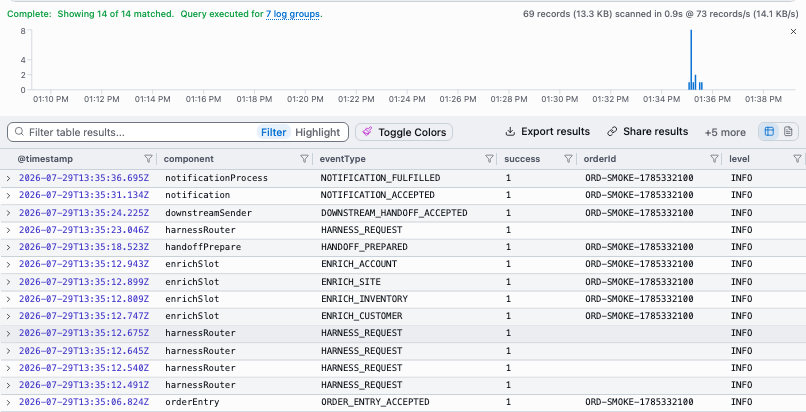This screenshot has height=412, width=806.
Task: Click the ENRICH_ACCOUNT eventType cell
Action: pos(359,264)
